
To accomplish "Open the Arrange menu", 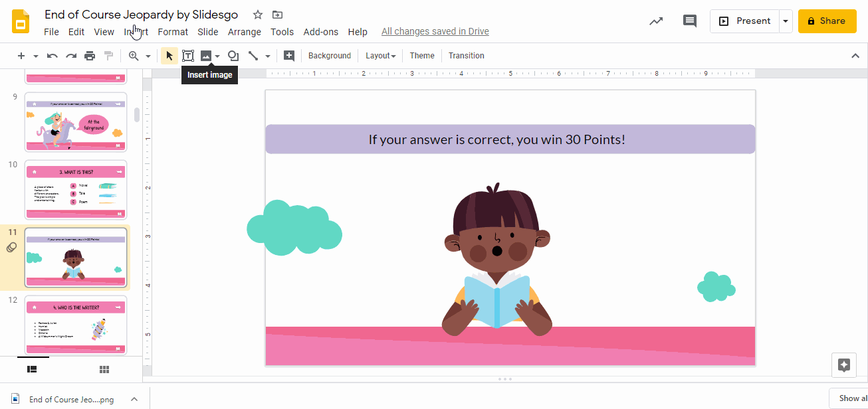I will click(x=245, y=32).
